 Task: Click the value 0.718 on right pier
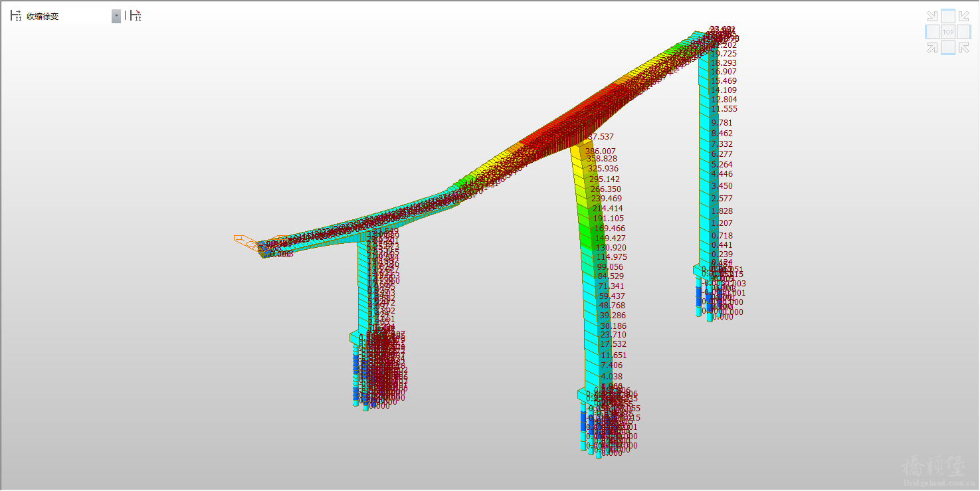(x=722, y=236)
